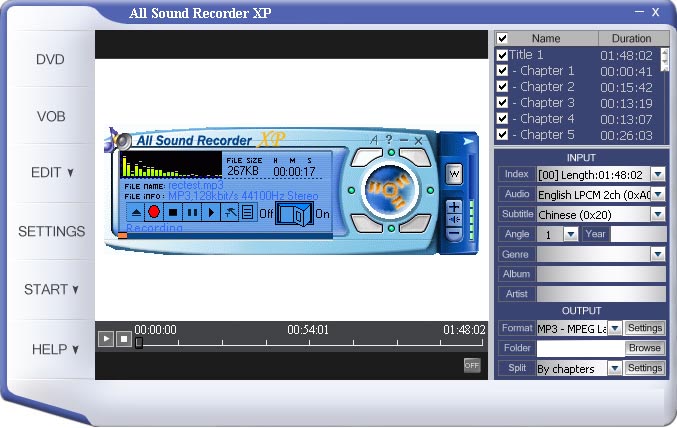Open the VOB sidebar item
This screenshot has height=428, width=677.
[x=51, y=116]
